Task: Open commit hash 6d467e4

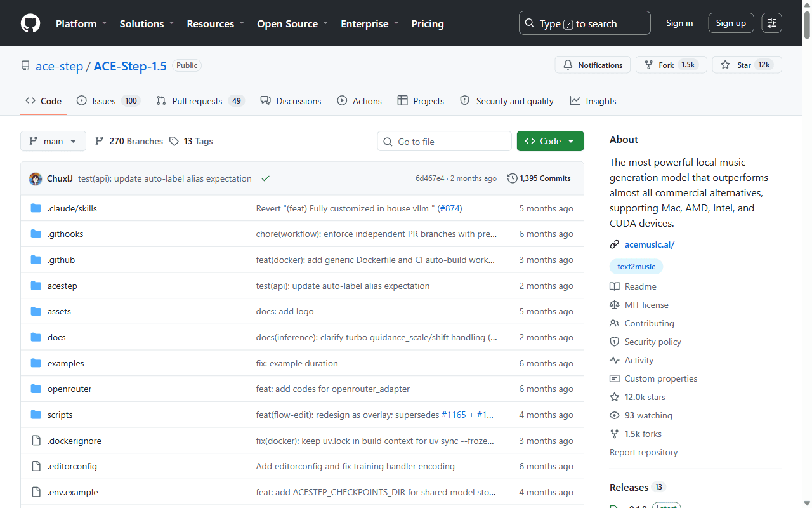Action: tap(430, 178)
